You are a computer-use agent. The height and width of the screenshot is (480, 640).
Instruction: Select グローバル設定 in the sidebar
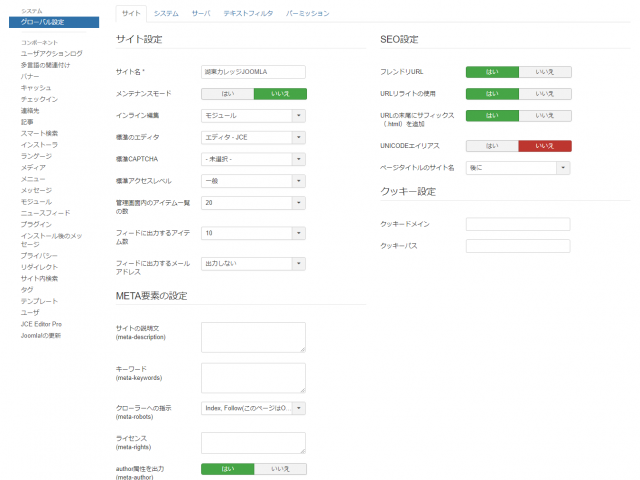(54, 22)
